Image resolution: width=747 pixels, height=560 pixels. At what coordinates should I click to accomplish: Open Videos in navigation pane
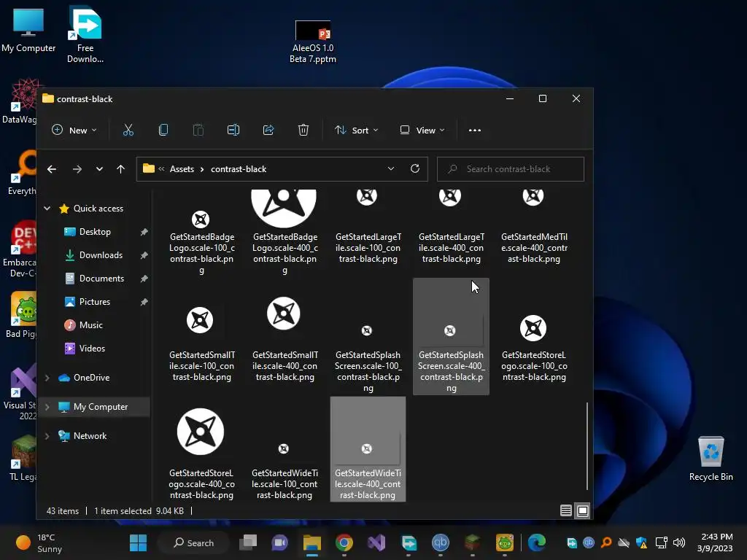92,348
